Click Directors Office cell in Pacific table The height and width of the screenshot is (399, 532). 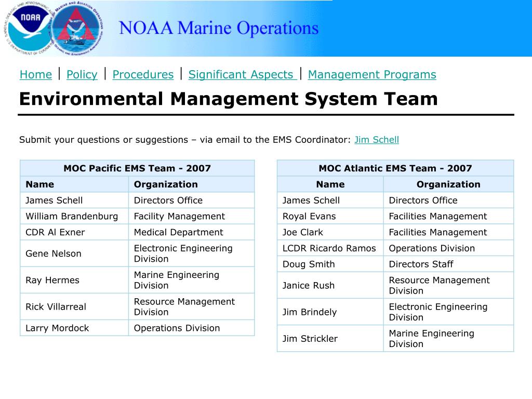(191, 200)
